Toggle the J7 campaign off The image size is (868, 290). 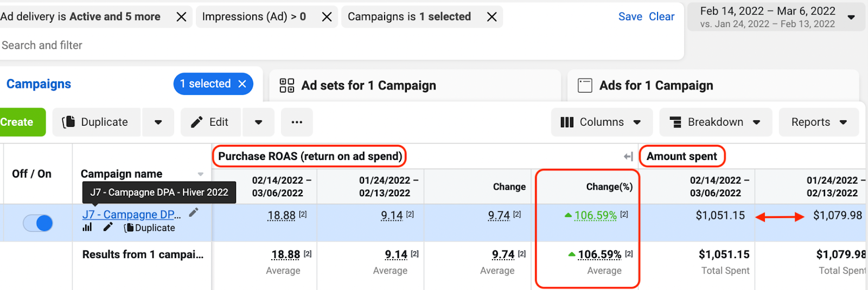[38, 223]
